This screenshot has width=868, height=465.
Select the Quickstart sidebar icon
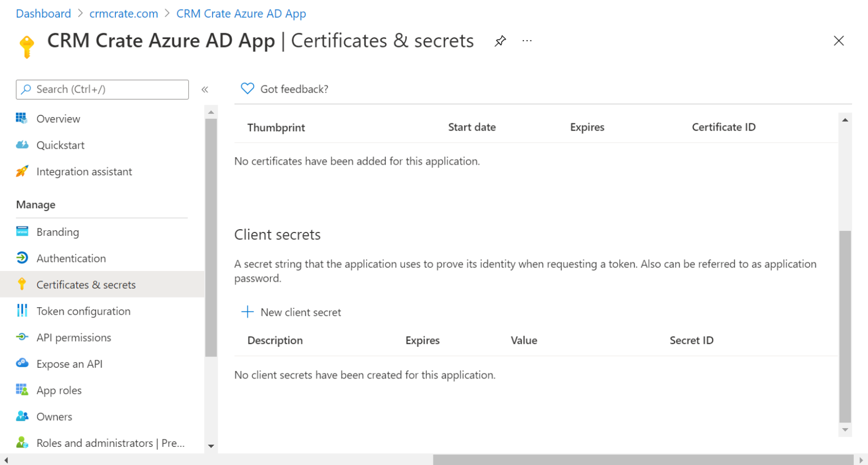21,145
